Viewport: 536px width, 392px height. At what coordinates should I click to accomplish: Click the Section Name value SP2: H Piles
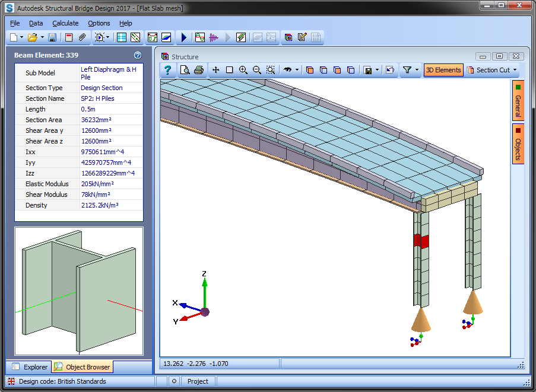(97, 98)
